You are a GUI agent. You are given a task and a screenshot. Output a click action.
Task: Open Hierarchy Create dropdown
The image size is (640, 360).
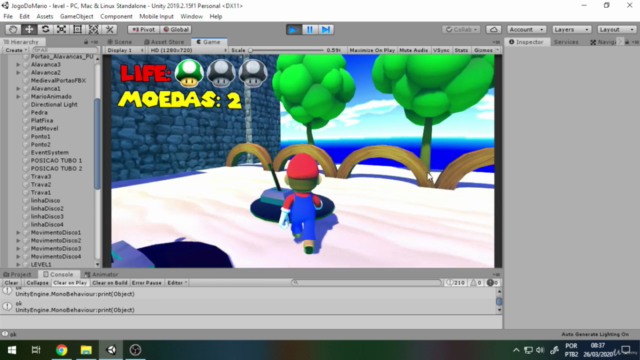16,50
